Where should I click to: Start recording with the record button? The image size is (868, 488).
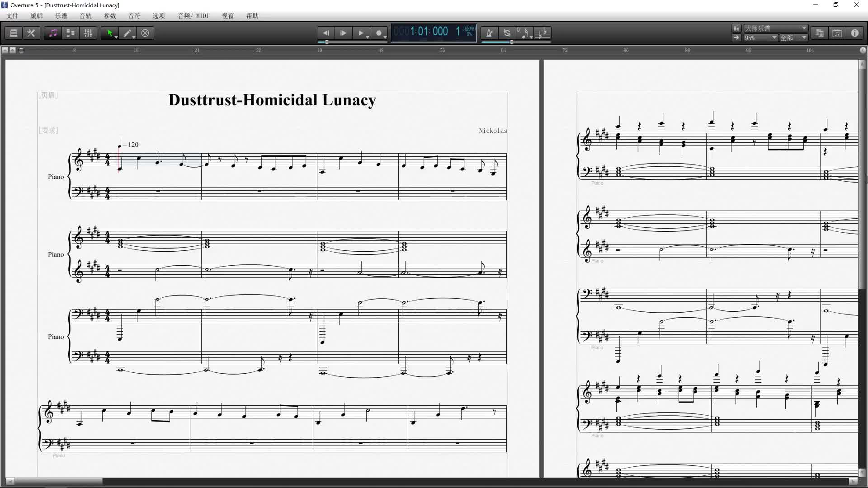coord(378,33)
